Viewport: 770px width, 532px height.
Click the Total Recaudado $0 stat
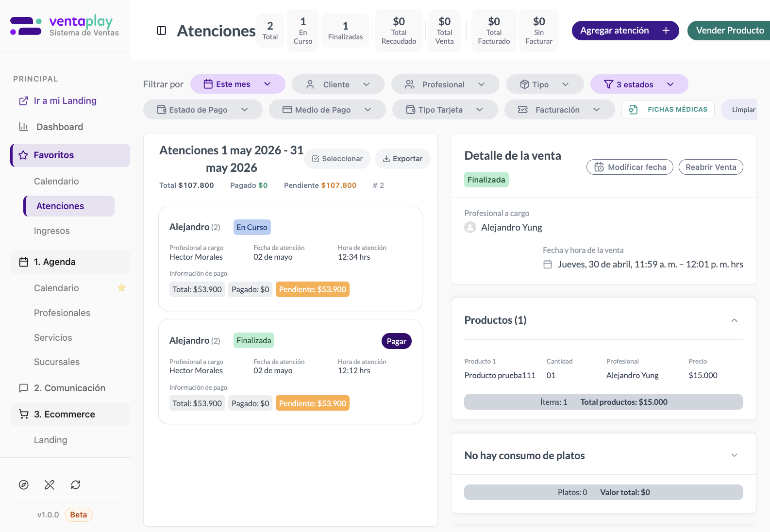pos(399,30)
